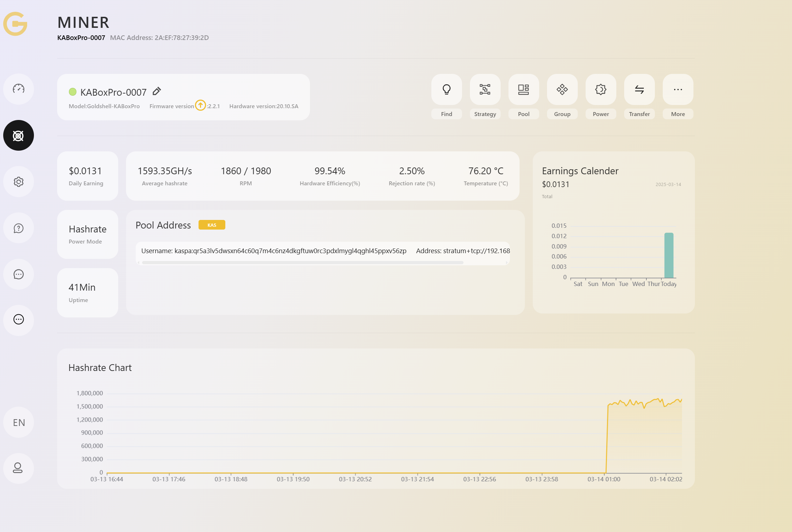
Task: Open the settings gear sidebar icon
Action: (x=19, y=182)
